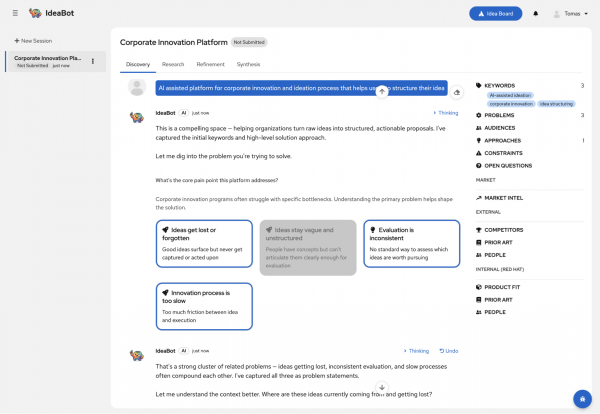Switch to the Refinement tab
Image resolution: width=600 pixels, height=414 pixels.
pyautogui.click(x=210, y=64)
